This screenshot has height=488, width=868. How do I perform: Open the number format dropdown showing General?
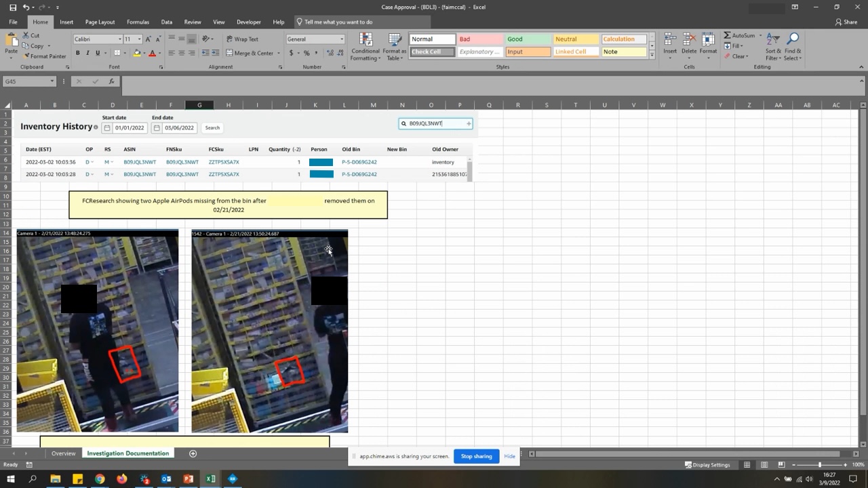click(341, 39)
